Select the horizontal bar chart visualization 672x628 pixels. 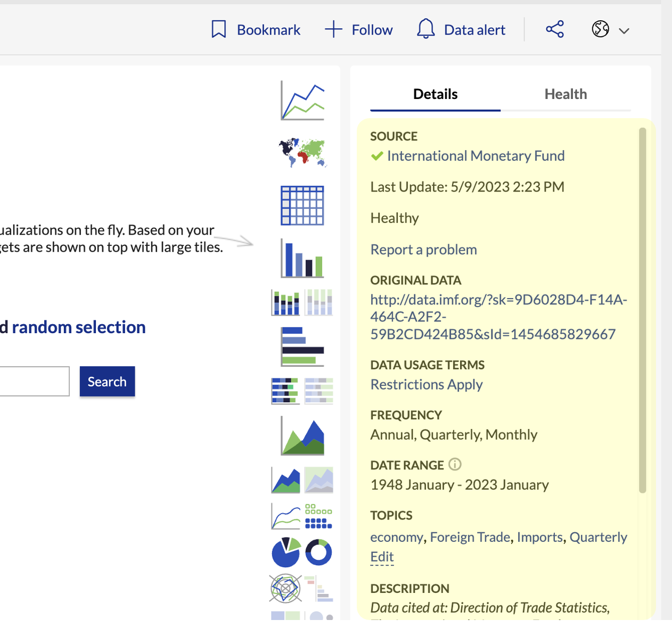click(302, 346)
